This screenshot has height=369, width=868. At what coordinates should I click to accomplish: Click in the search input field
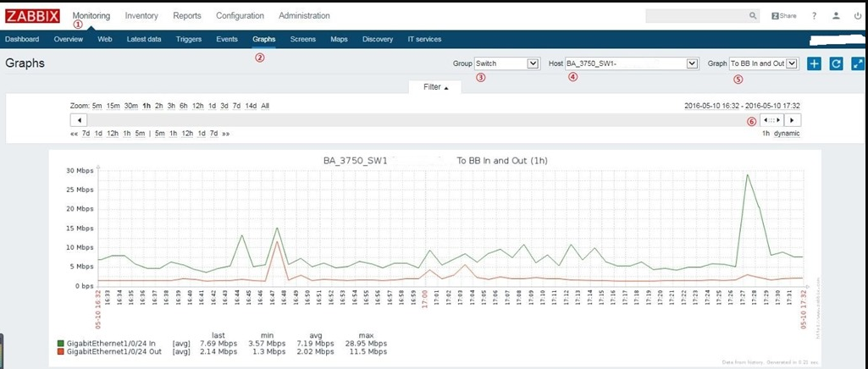click(x=696, y=16)
